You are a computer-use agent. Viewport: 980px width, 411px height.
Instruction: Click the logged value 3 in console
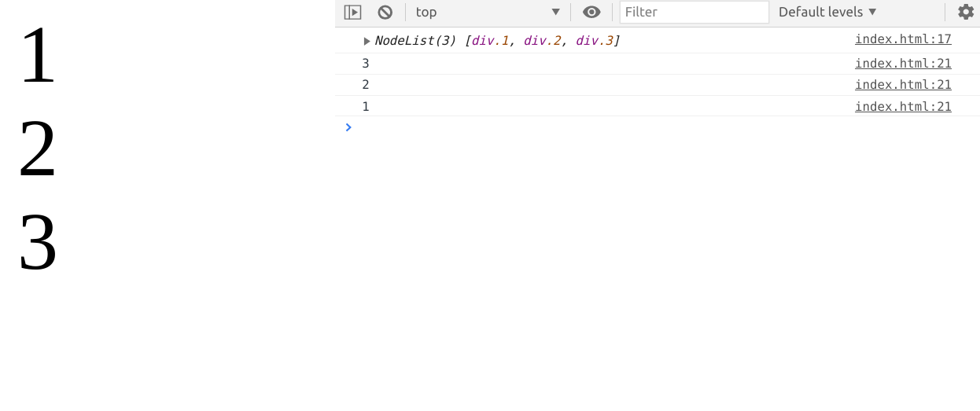365,63
